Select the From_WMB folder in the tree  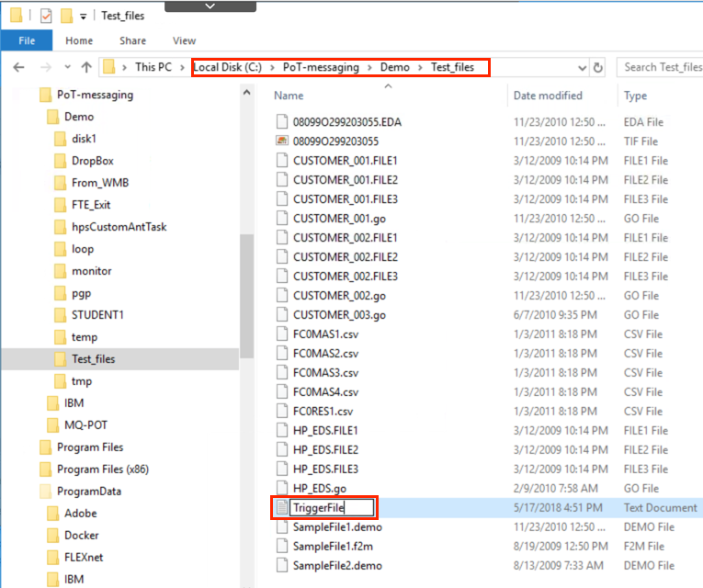pos(100,183)
